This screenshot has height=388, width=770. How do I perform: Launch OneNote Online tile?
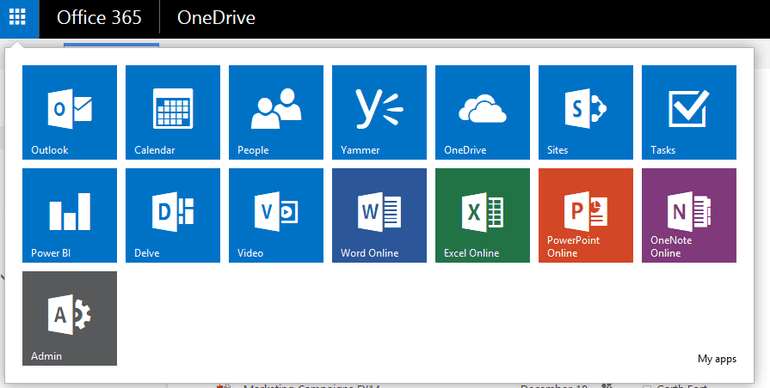click(689, 216)
